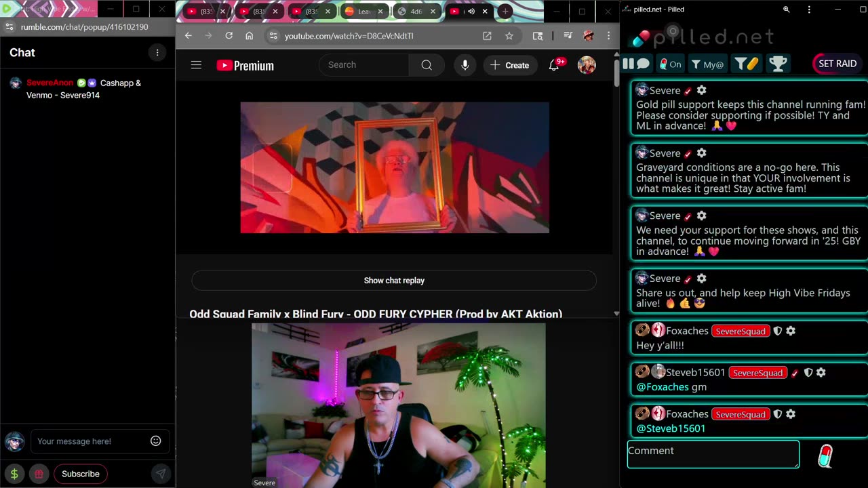Viewport: 868px width, 488px height.
Task: Bookmark this YouTube page with star
Action: pos(509,36)
